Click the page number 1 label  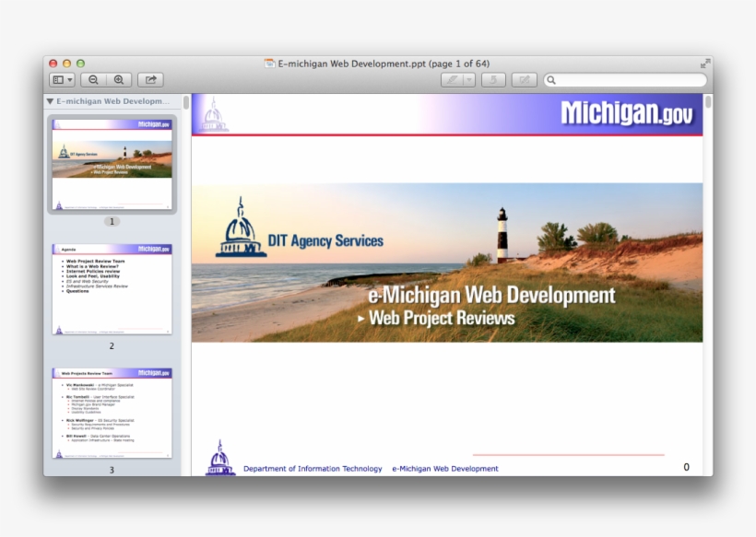click(112, 221)
